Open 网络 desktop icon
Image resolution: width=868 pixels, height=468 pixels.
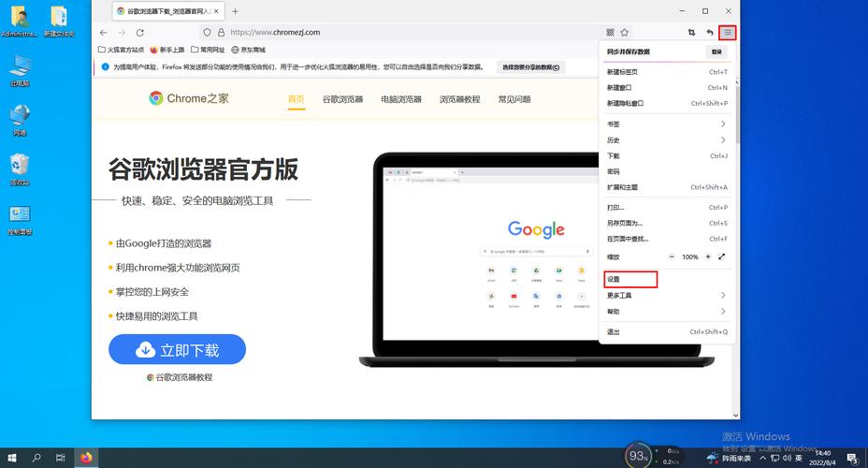[20, 120]
